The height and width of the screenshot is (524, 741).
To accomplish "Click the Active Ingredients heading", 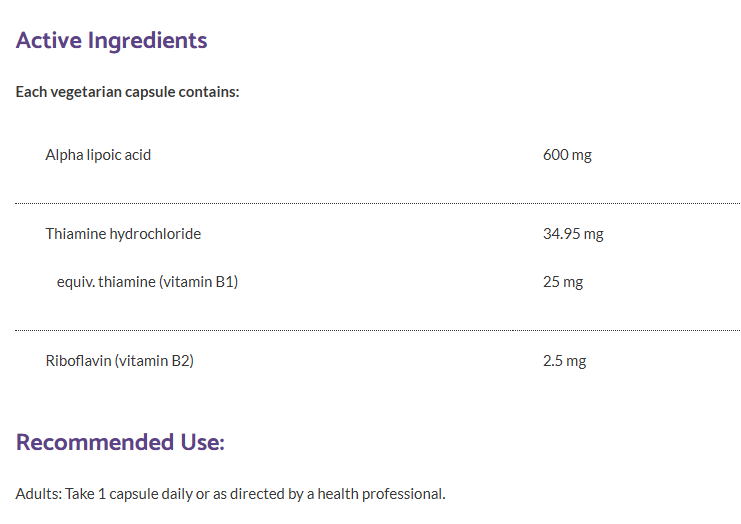I will [111, 41].
